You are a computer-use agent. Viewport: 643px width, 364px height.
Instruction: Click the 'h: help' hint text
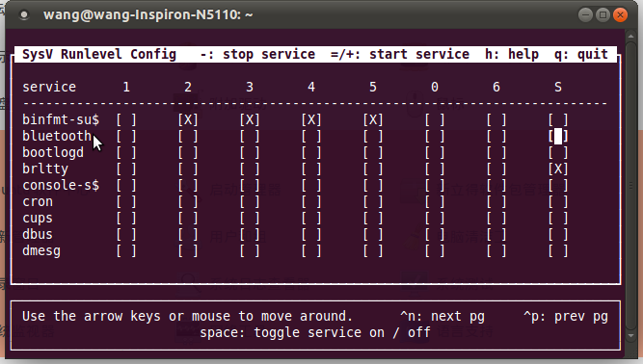[x=512, y=54]
